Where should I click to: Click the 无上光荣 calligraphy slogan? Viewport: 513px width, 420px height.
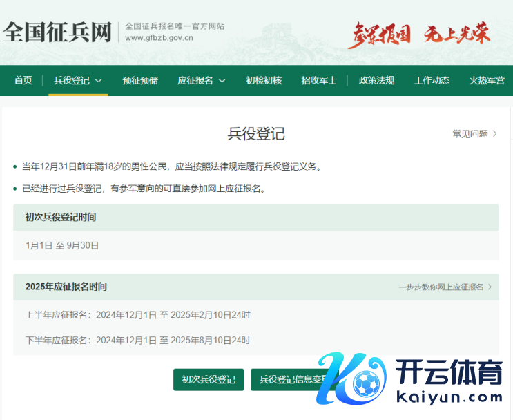[456, 33]
